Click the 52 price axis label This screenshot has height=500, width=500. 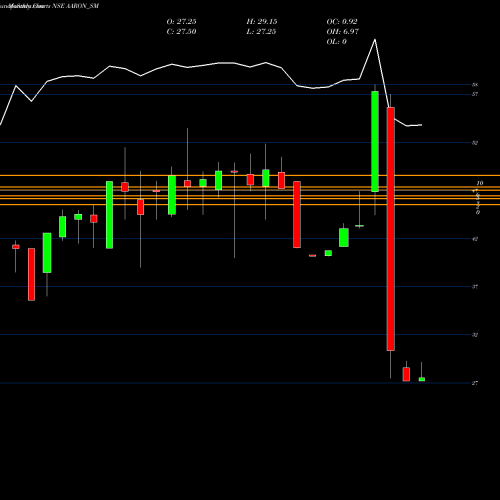click(475, 143)
